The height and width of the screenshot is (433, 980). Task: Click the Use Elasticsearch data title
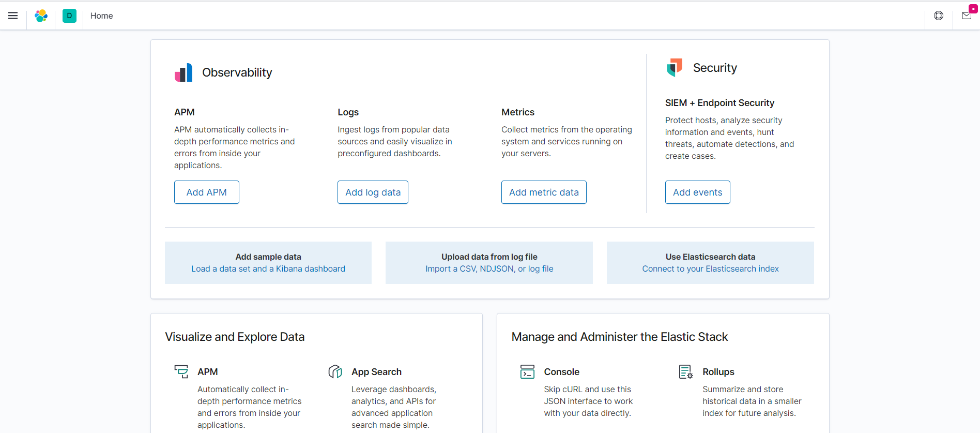click(x=710, y=257)
